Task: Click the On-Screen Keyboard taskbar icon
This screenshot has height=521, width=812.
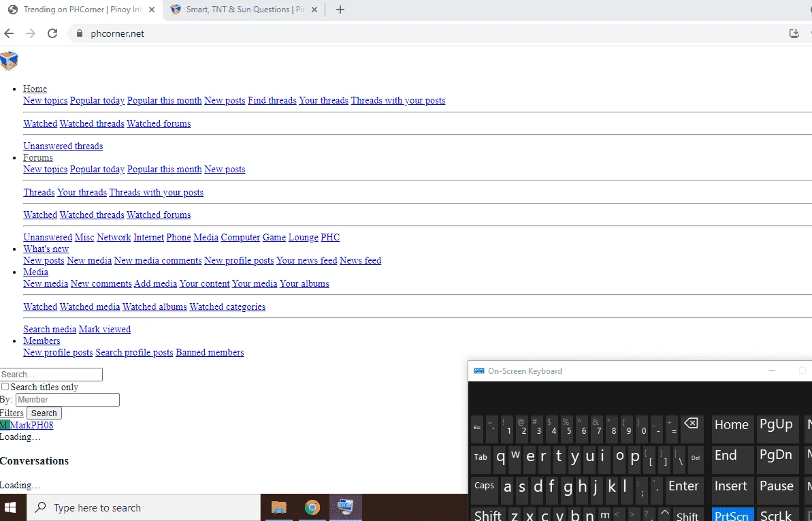Action: pos(345,507)
